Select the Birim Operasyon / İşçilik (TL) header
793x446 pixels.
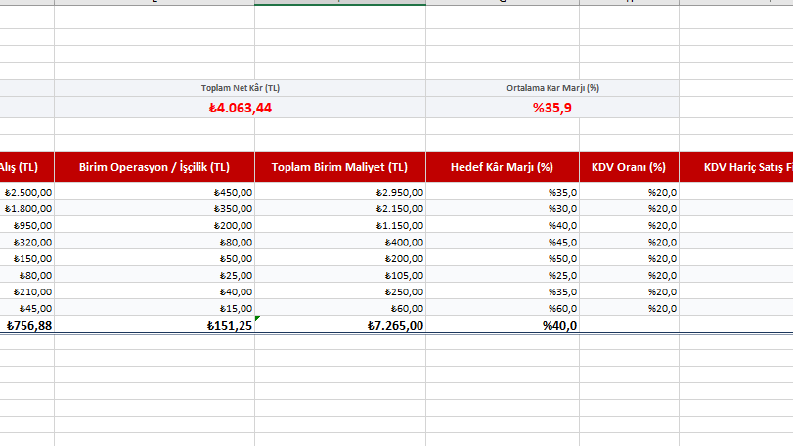[x=154, y=167]
